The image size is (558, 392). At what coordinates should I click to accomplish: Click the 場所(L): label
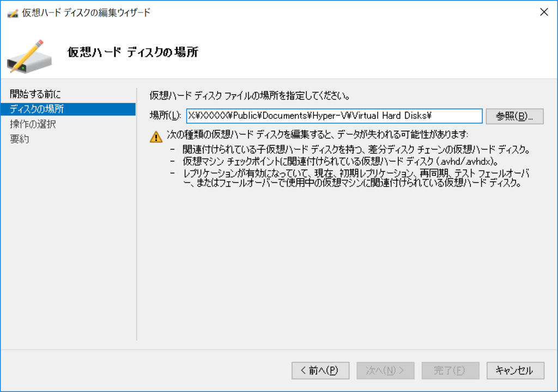[166, 115]
